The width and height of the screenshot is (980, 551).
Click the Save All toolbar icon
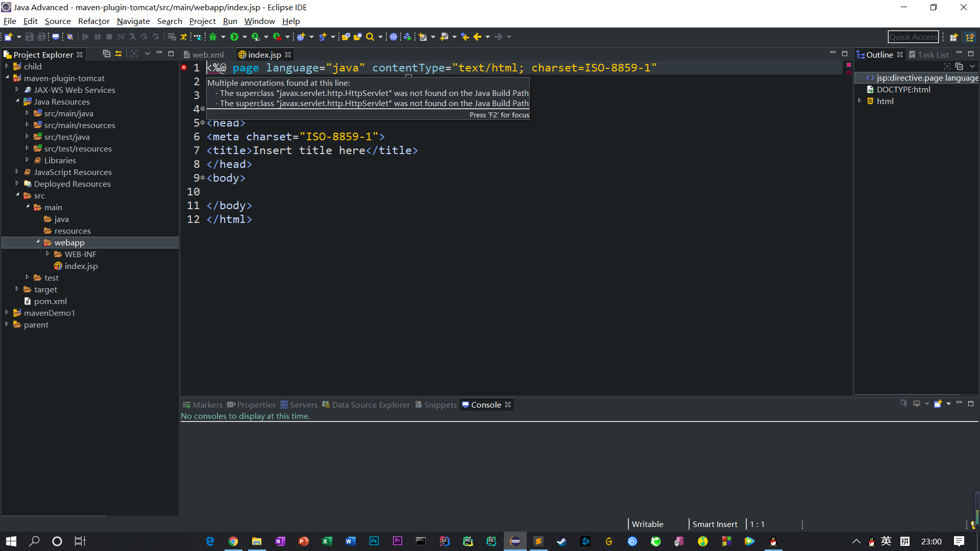coord(42,37)
